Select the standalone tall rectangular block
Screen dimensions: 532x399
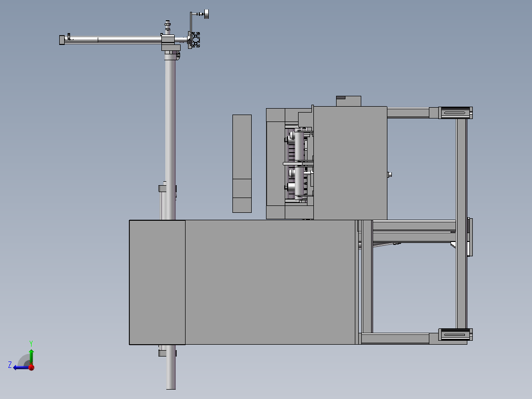coord(242,163)
